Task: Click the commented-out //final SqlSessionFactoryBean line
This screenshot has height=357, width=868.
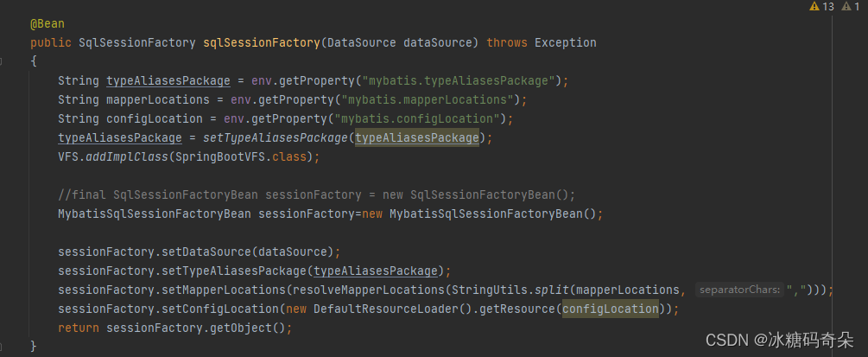Action: [317, 194]
